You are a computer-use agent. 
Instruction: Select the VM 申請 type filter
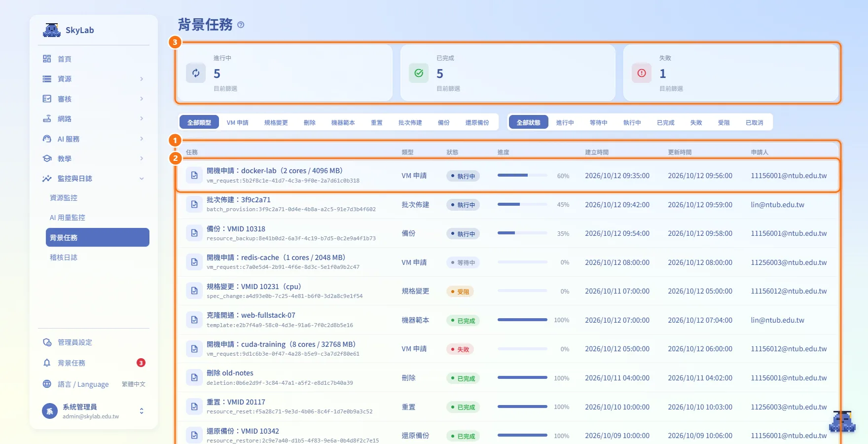[238, 122]
